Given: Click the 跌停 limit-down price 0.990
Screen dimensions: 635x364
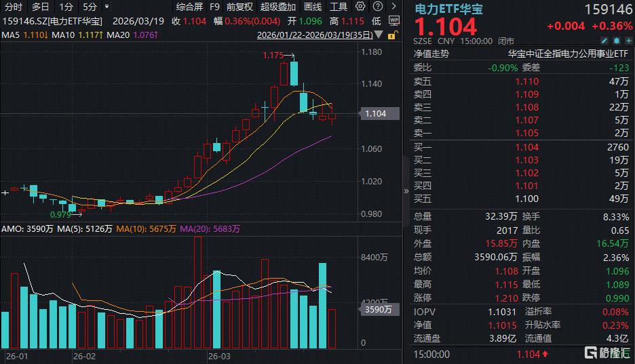Looking at the screenshot, I should (x=617, y=298).
